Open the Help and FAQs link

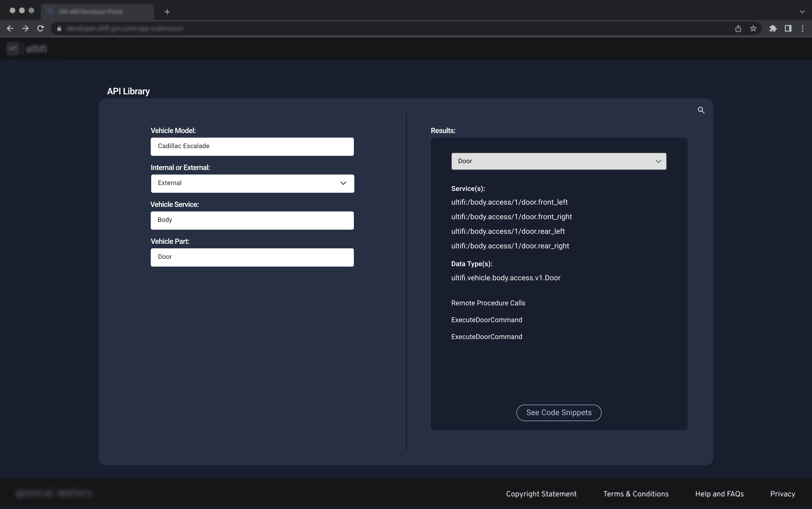[x=719, y=494]
